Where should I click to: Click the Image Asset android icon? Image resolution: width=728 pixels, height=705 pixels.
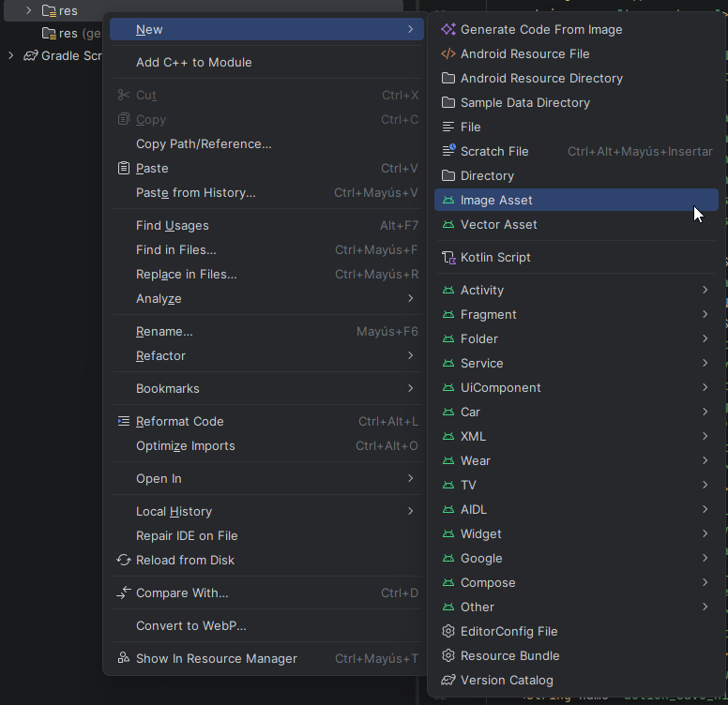[448, 200]
